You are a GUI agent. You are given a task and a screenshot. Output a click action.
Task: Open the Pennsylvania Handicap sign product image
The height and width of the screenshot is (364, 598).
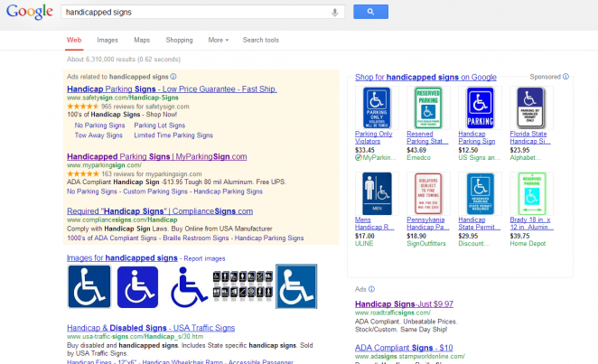(x=428, y=193)
